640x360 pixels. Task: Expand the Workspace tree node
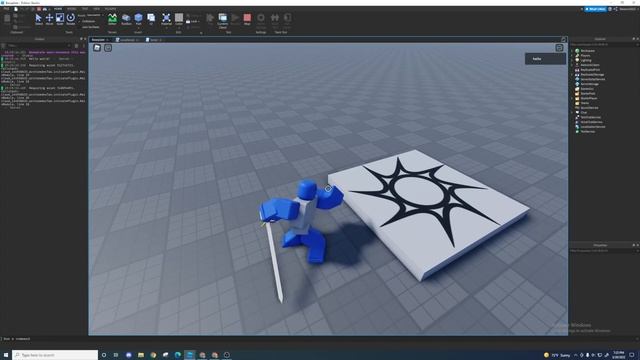[572, 51]
